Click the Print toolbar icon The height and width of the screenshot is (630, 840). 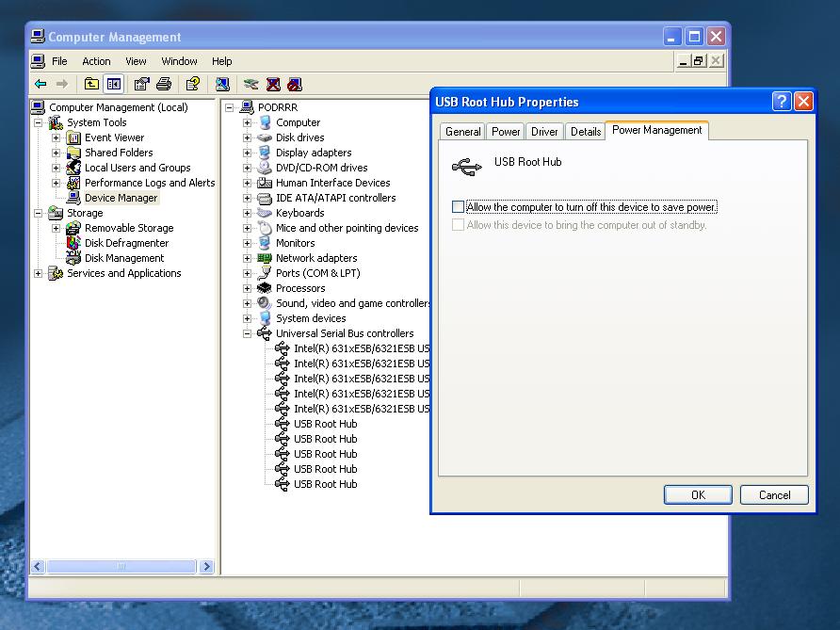coord(164,84)
